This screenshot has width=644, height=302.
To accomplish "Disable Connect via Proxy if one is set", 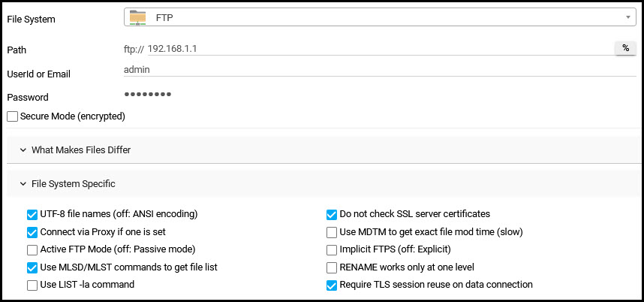I will (x=32, y=232).
